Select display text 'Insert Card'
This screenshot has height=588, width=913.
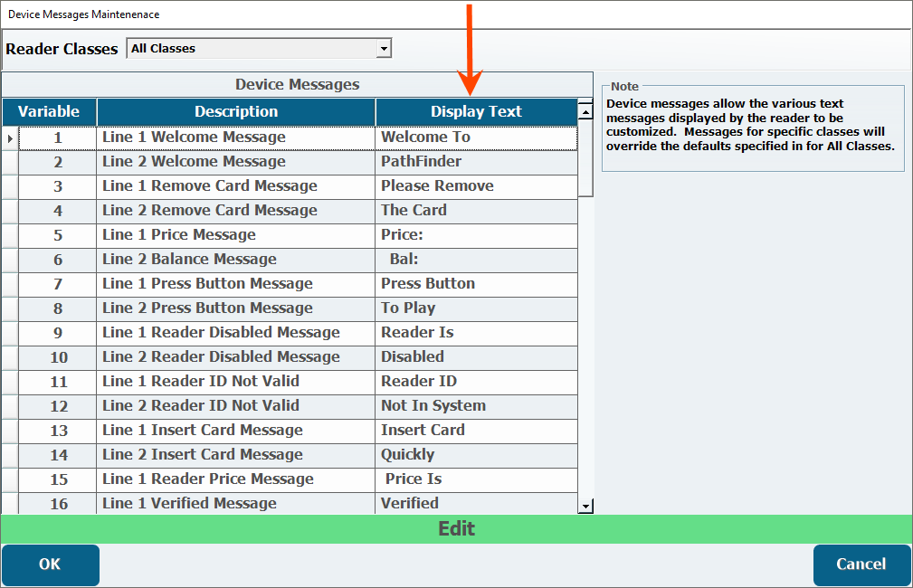tap(423, 431)
